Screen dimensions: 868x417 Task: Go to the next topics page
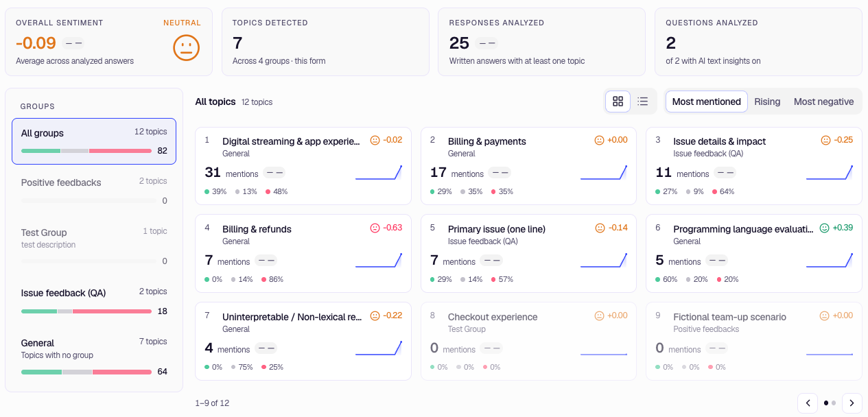(852, 403)
